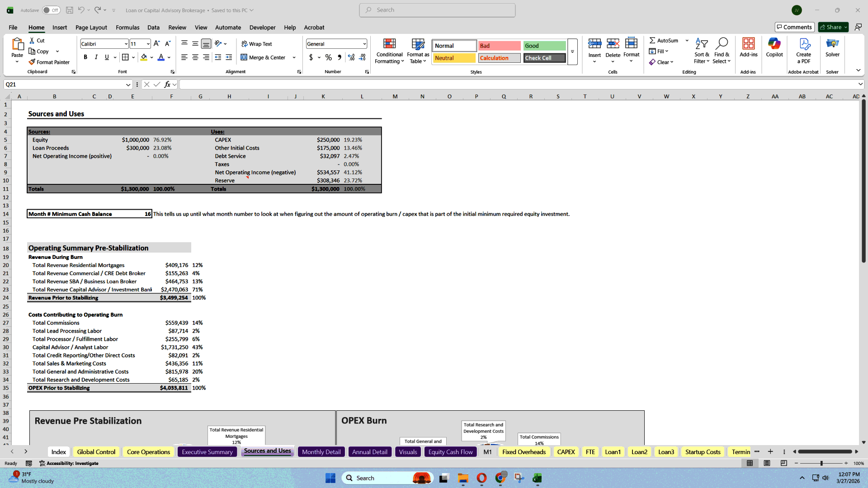Open Conditional Formatting options

389,51
